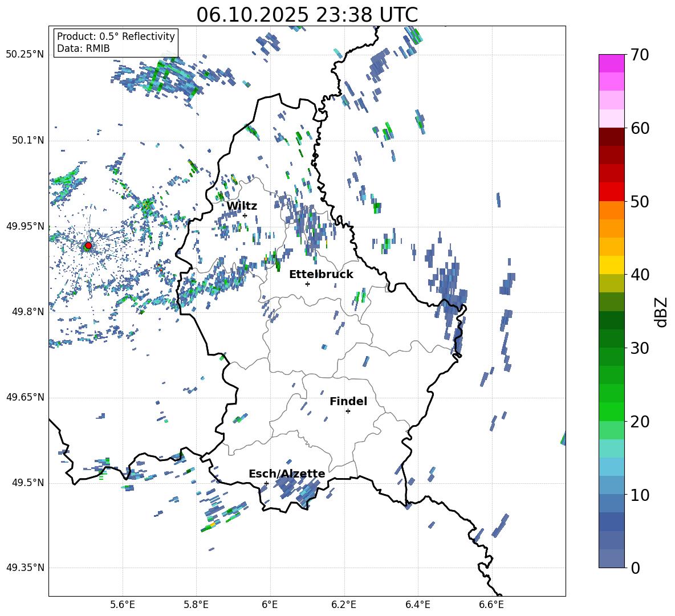Select the Esch/Alzette city label
This screenshot has height=616, width=675.
click(287, 474)
